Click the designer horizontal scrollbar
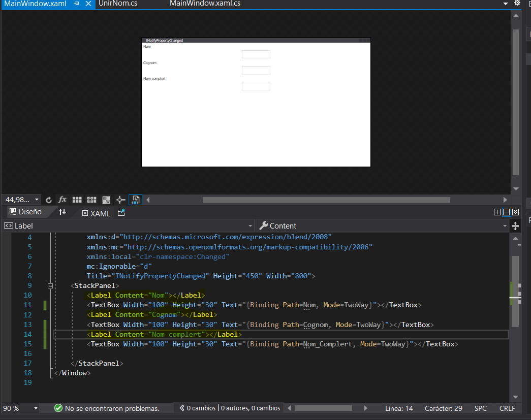 click(326, 200)
